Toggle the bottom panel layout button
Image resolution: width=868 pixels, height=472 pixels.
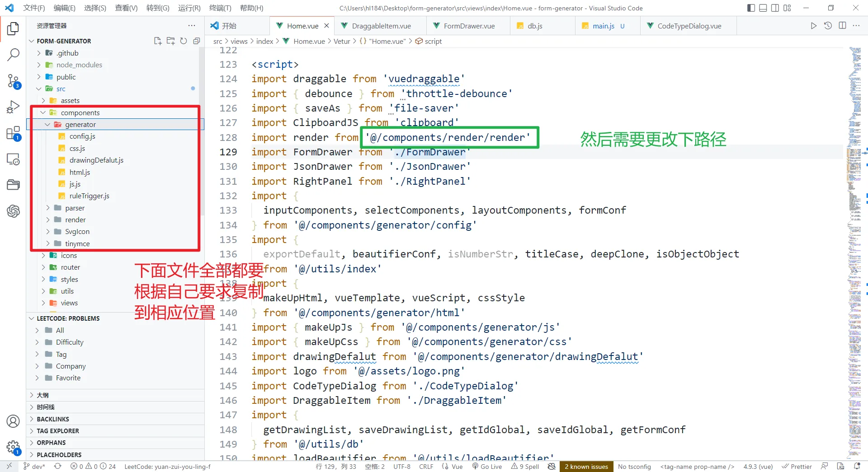point(763,8)
